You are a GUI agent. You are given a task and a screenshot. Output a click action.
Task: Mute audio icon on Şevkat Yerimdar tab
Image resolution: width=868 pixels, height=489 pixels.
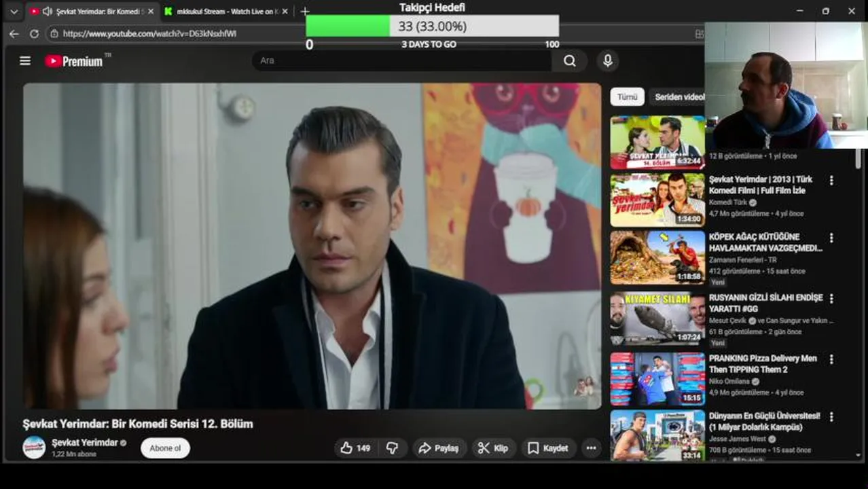pyautogui.click(x=47, y=12)
